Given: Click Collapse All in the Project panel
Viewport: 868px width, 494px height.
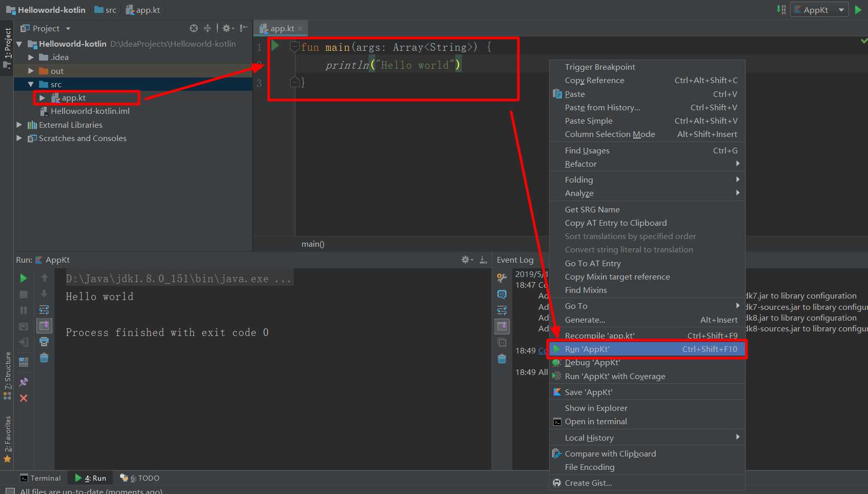Looking at the screenshot, I should 207,28.
